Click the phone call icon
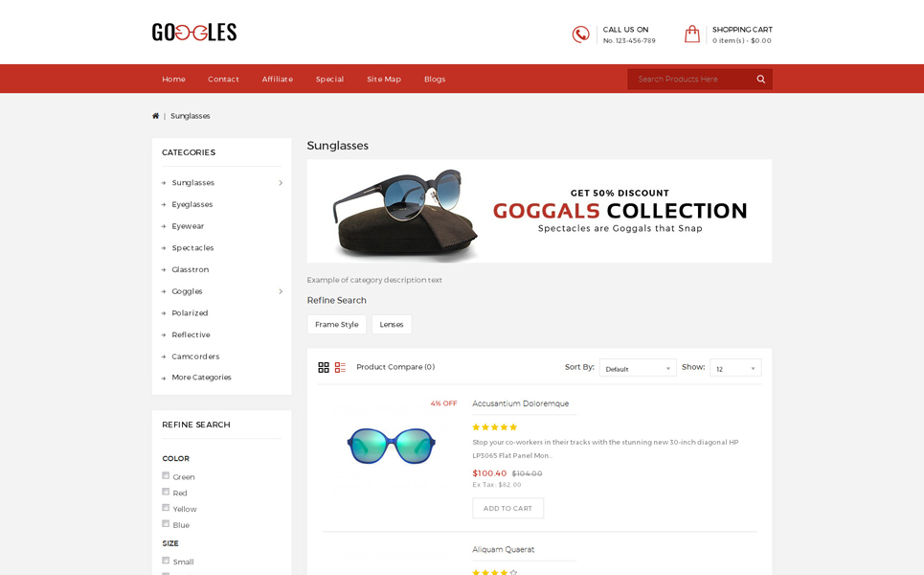924x575 pixels. coord(580,34)
